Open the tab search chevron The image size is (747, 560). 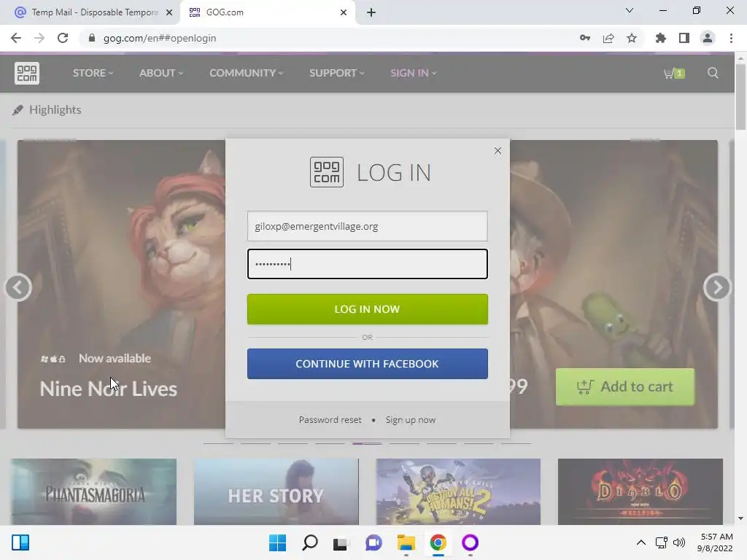tap(630, 10)
